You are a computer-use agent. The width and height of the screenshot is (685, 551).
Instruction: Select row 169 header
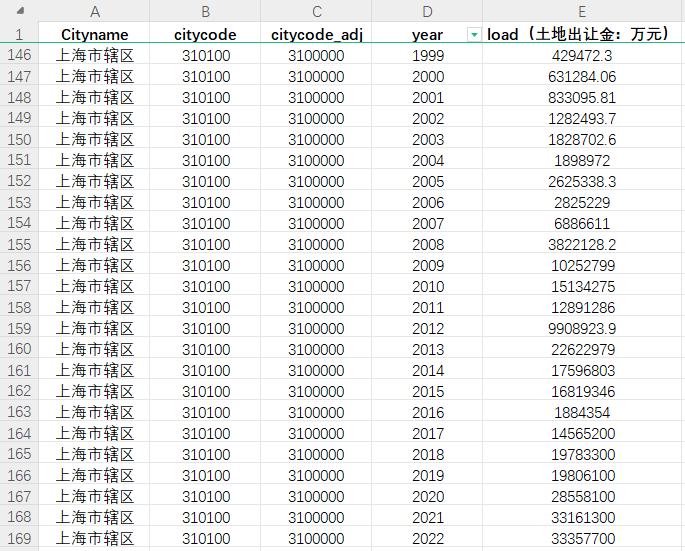point(18,538)
